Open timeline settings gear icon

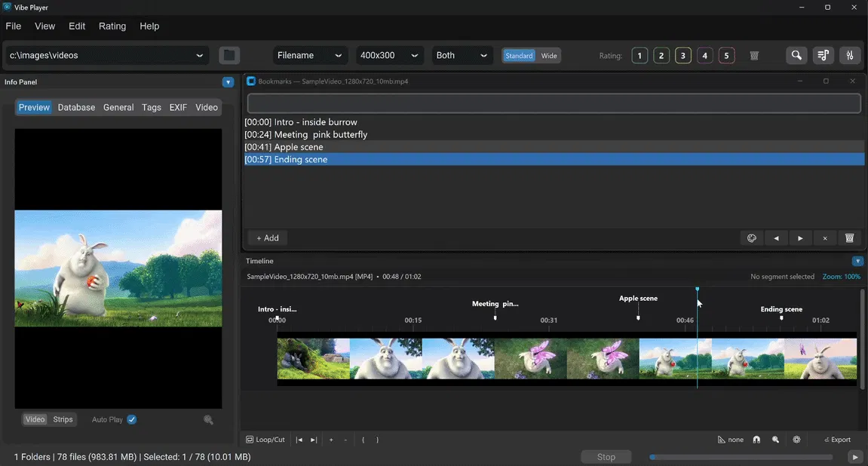click(796, 440)
